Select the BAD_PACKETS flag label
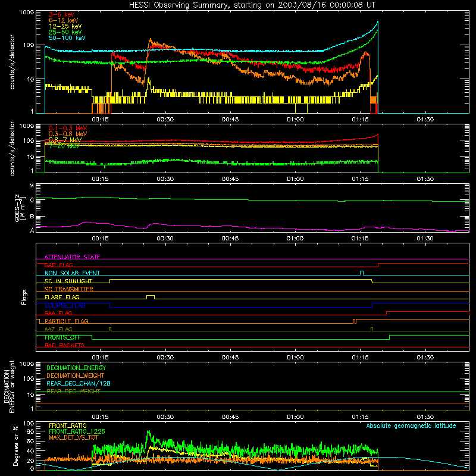 pyautogui.click(x=65, y=345)
